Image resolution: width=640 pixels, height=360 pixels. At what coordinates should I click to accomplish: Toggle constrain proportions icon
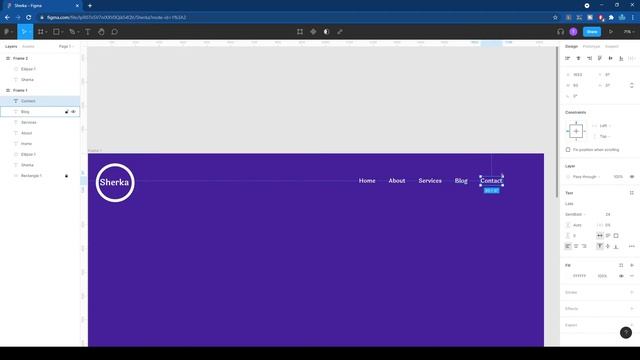pos(632,85)
